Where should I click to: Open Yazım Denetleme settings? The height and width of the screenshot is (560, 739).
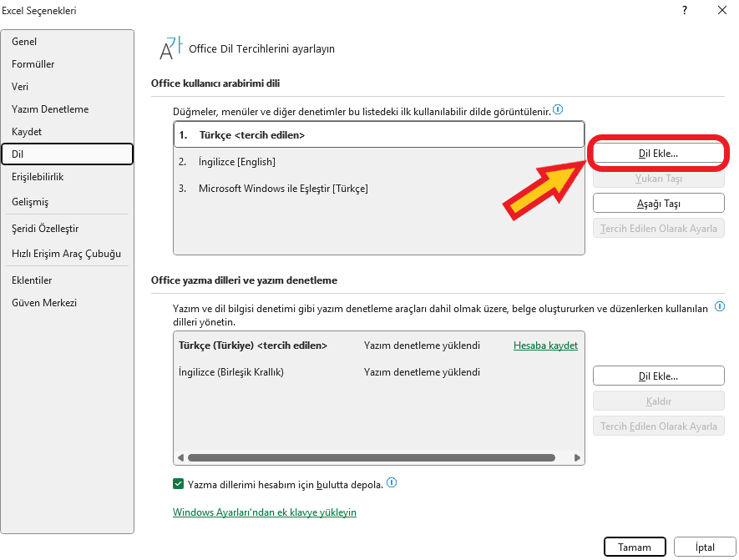tap(50, 109)
